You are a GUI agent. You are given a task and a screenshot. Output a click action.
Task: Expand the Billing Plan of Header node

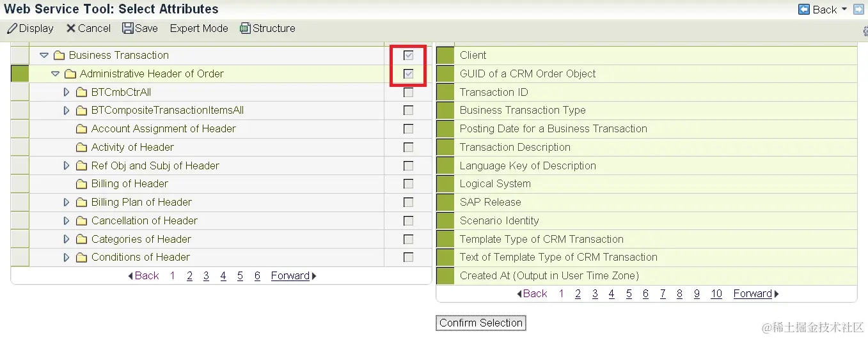pyautogui.click(x=67, y=203)
